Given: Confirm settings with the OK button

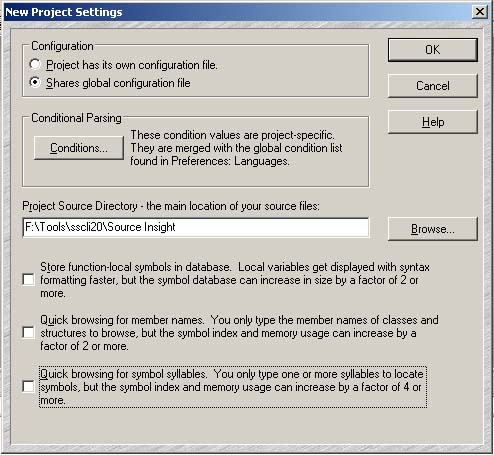Looking at the screenshot, I should (433, 50).
